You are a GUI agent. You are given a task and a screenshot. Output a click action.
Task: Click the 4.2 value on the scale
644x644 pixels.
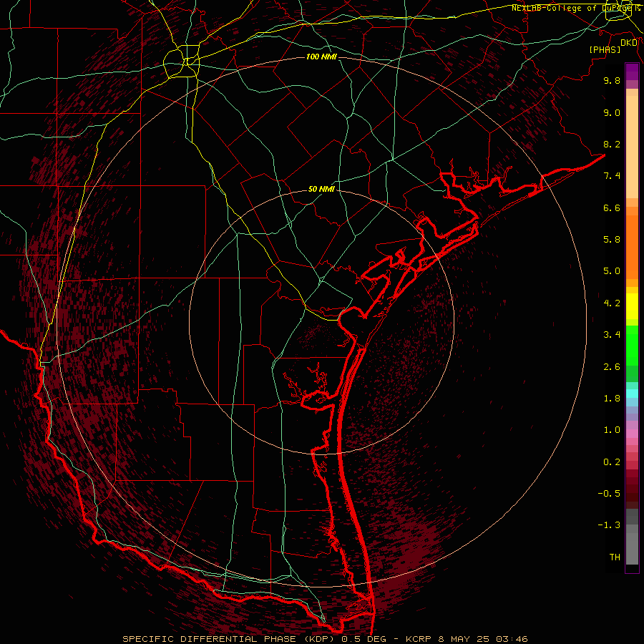(612, 303)
